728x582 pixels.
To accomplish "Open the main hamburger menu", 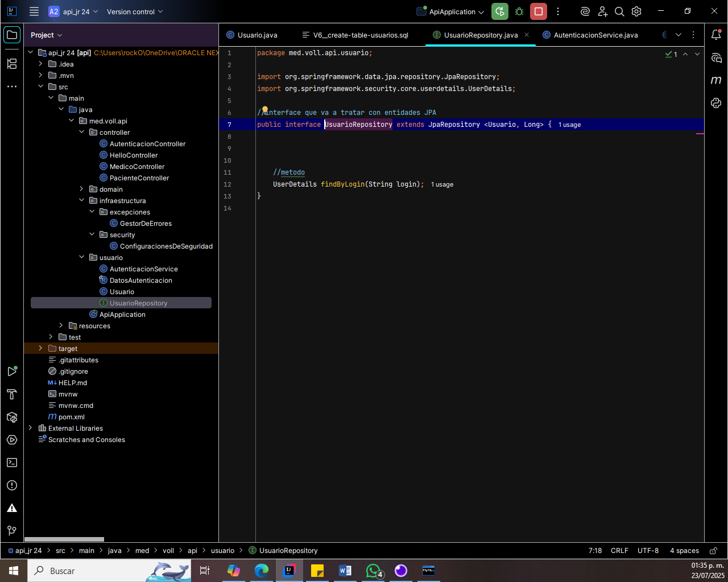I will (x=34, y=11).
